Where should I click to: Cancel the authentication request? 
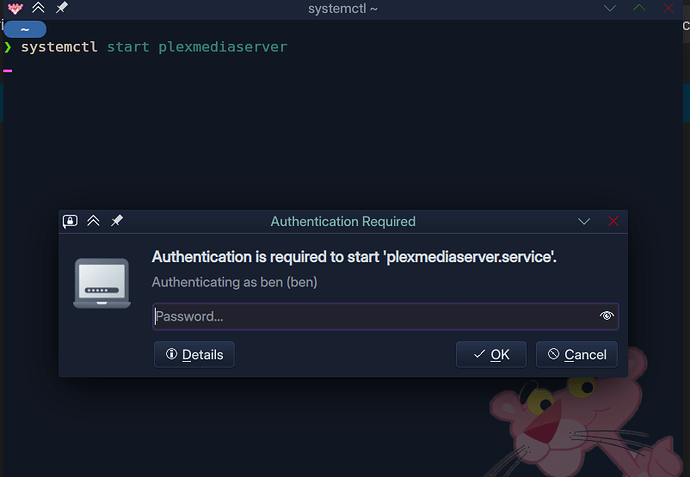pyautogui.click(x=576, y=354)
